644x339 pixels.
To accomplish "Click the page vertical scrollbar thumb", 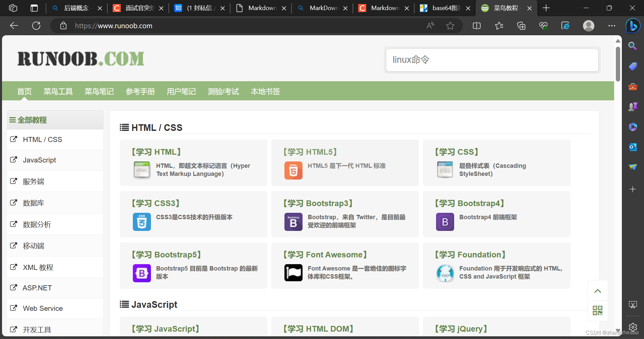I will (x=618, y=64).
